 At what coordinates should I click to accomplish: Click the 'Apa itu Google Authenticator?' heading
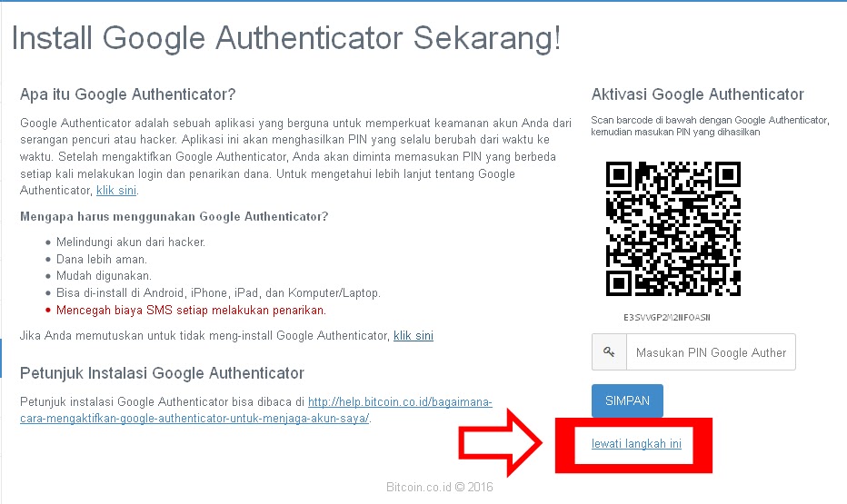[127, 94]
